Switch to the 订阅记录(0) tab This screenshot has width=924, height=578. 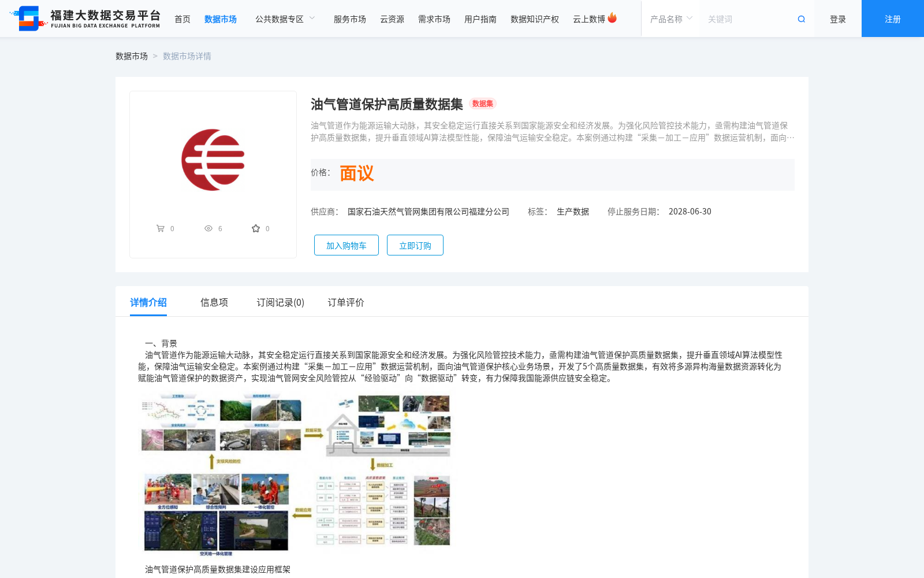(x=281, y=302)
